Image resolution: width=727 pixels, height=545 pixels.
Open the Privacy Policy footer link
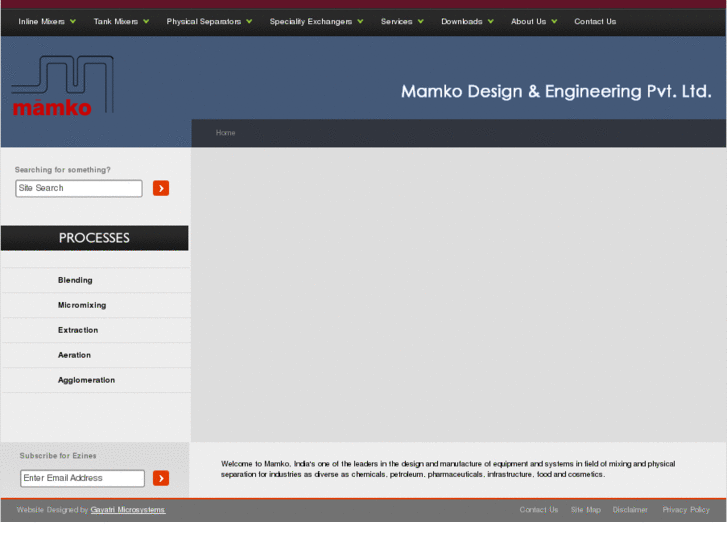[x=686, y=510]
